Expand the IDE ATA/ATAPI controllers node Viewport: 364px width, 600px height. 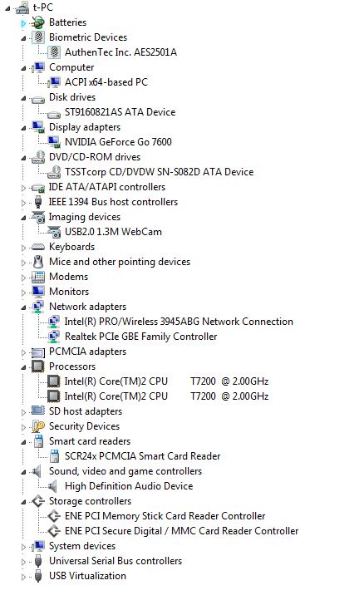click(23, 188)
